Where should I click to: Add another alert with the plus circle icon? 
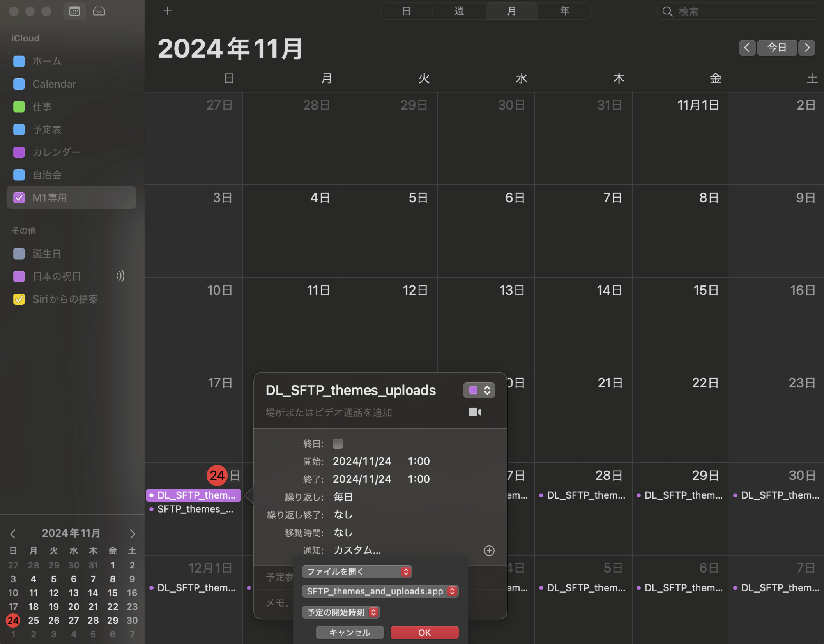(489, 550)
